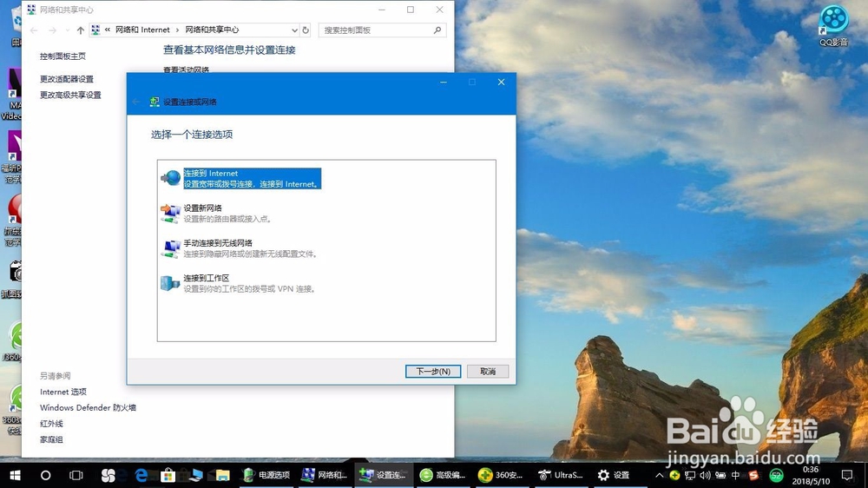Click the back arrow in Network Center window
This screenshot has width=868, height=488.
[x=35, y=30]
